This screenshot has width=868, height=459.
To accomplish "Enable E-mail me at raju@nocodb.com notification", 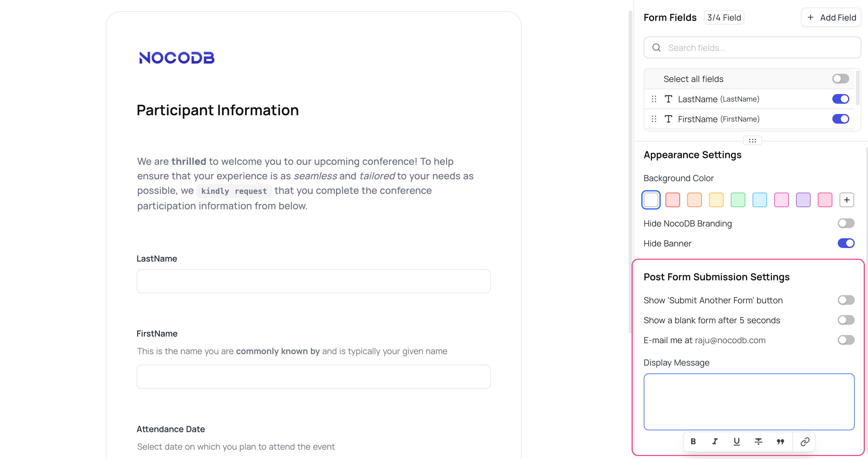I will (846, 340).
